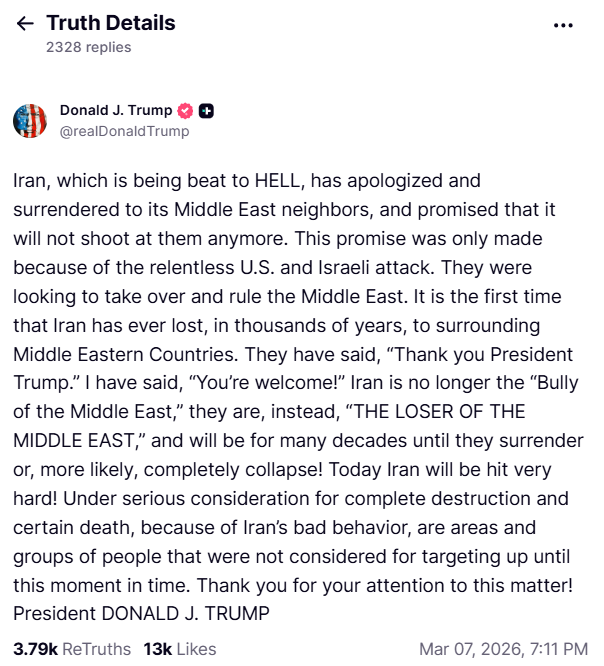This screenshot has width=604, height=666.
Task: Click the post's opening line about Iran
Action: click(x=247, y=182)
